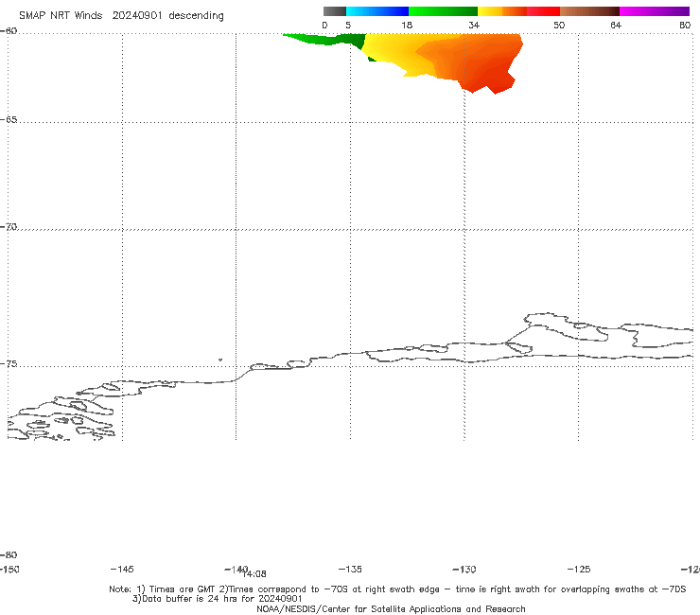The image size is (700, 615).
Task: Click the longitude label '-130'
Action: tap(464, 569)
